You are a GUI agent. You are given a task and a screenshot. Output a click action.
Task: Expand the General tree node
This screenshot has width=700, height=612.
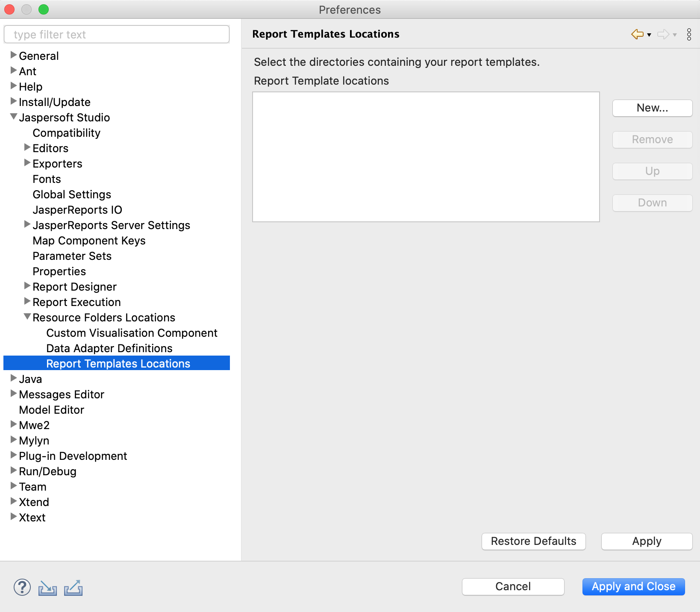pos(14,55)
